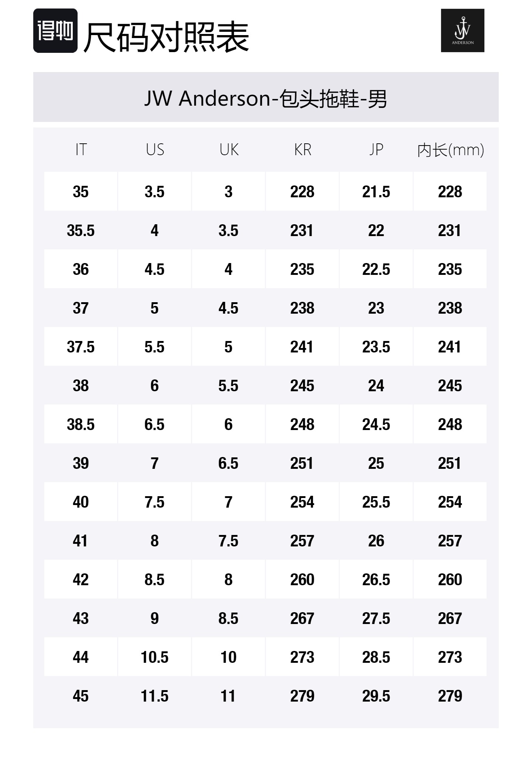Screen dimensions: 532x757
Task: Click JP size 21.5 cell
Action: (x=376, y=192)
